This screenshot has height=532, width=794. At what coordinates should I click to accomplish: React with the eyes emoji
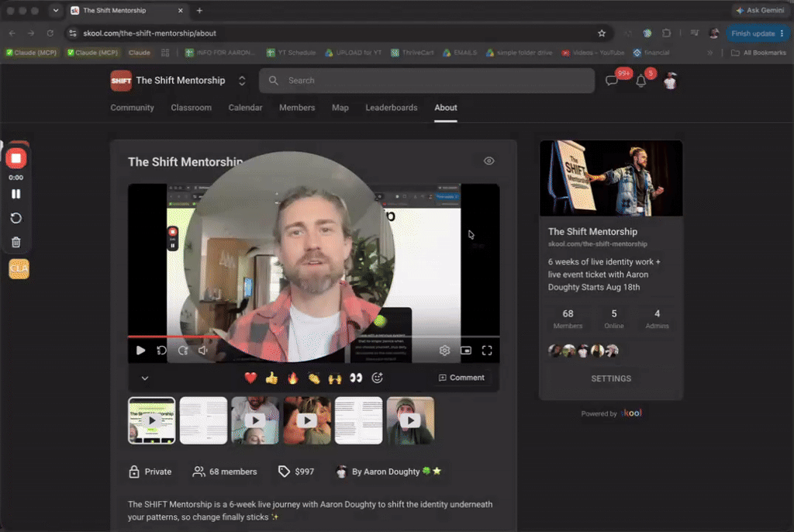tap(356, 378)
